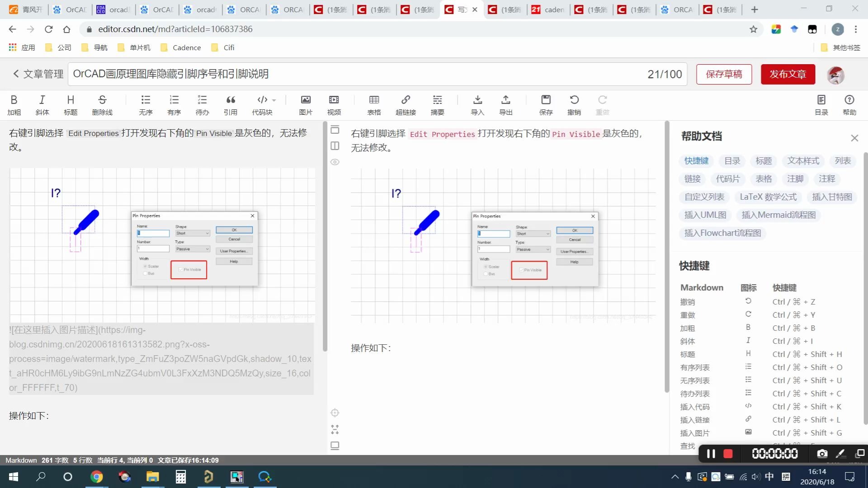Click the 保存草稿 button

tap(724, 74)
